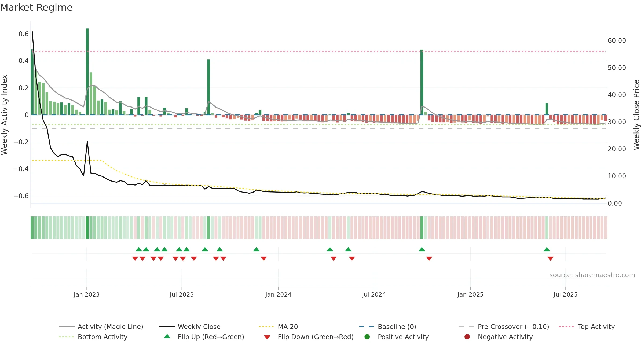This screenshot has width=644, height=362.
Task: Click the Jul 2023 x-axis label
Action: click(182, 294)
